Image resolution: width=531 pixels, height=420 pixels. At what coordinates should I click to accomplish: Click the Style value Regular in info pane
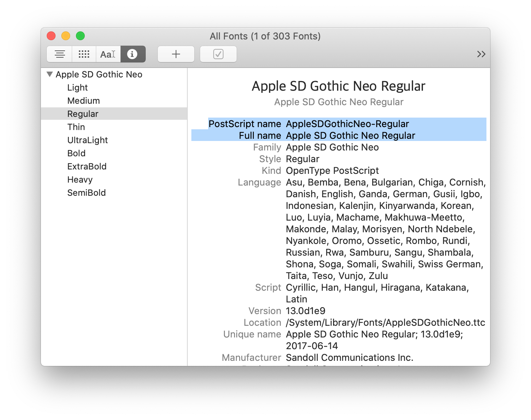pos(303,159)
